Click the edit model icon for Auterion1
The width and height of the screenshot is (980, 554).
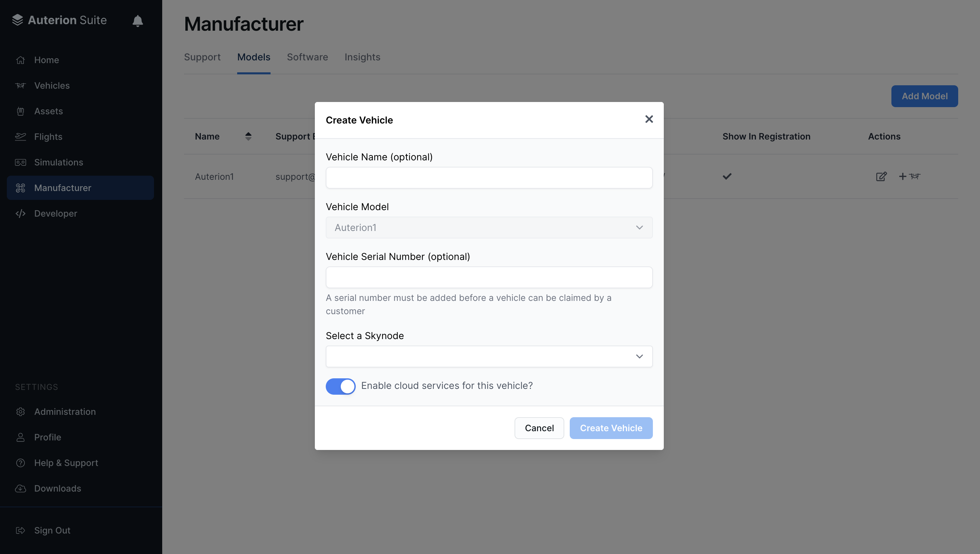tap(881, 176)
